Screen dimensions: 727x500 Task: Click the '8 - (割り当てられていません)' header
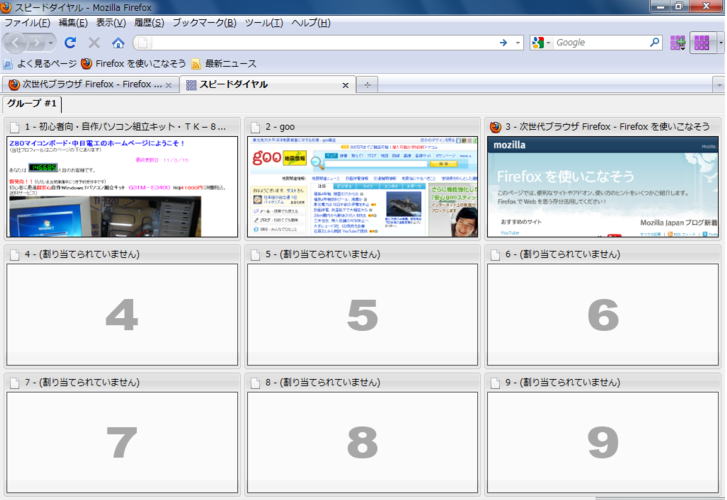pyautogui.click(x=323, y=382)
